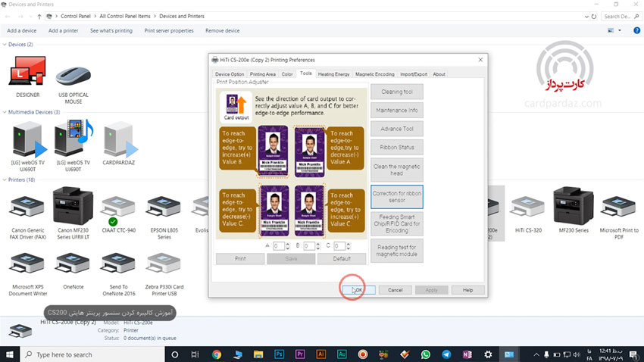Screen dimensions: 644x362
Task: Open Telegram from the taskbar
Action: pyautogui.click(x=446, y=354)
